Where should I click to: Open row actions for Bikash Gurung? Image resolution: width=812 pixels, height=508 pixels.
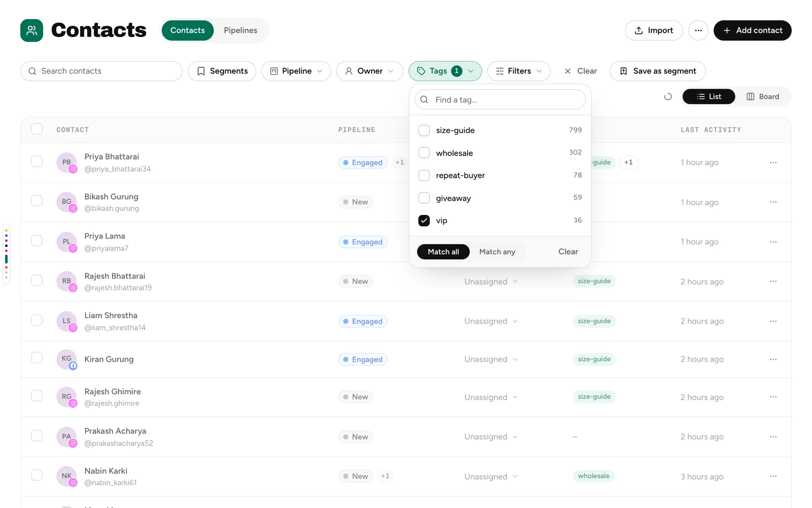click(x=773, y=202)
